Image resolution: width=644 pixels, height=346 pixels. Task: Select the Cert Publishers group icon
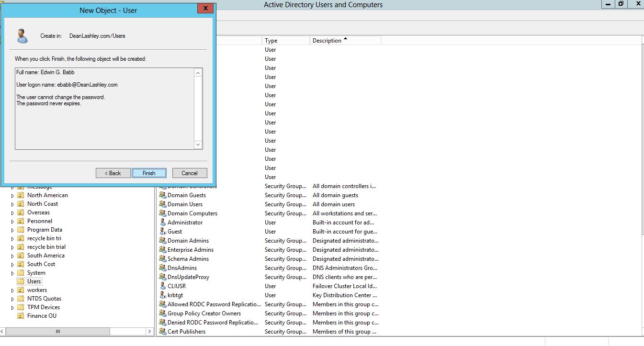[163, 332]
